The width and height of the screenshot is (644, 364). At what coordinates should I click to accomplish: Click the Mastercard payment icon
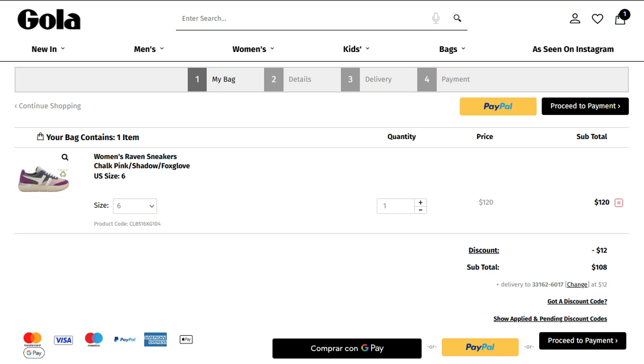pyautogui.click(x=32, y=339)
